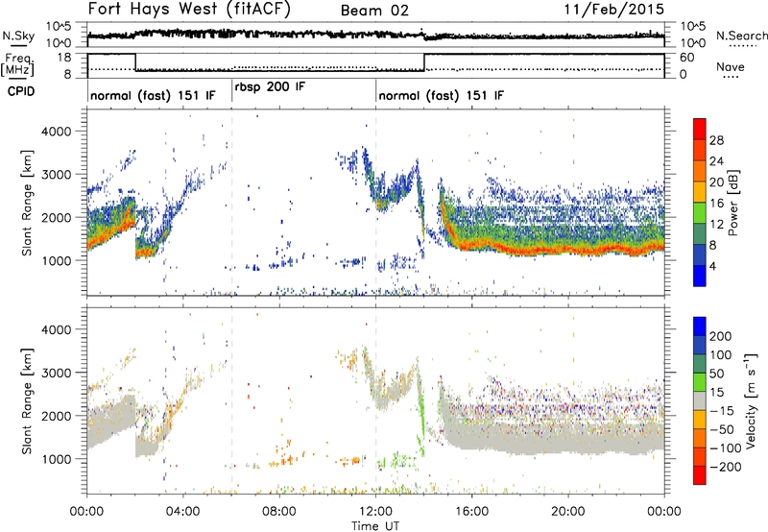Click the '08:00' time tick label
768x532 pixels.
(x=279, y=512)
